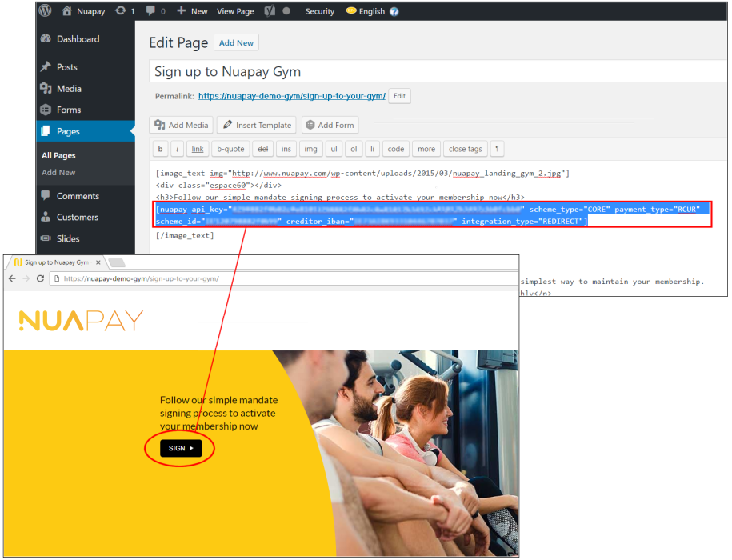Open a new browser tab
732x560 pixels.
[117, 262]
